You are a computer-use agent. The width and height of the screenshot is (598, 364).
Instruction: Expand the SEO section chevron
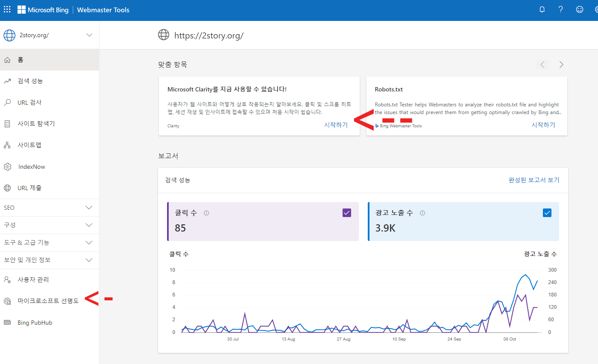click(x=89, y=208)
